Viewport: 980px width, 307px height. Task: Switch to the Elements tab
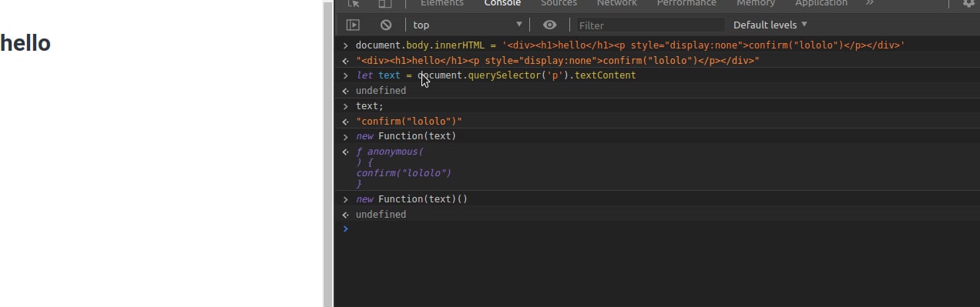441,3
